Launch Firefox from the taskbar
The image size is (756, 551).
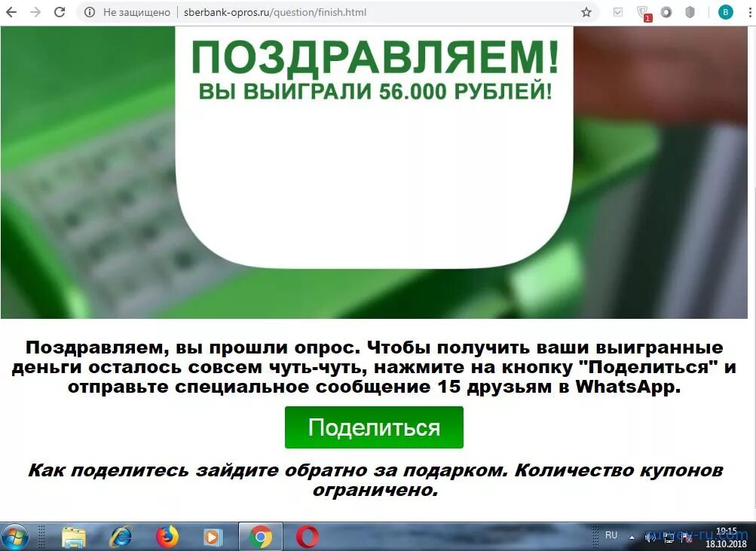(x=167, y=537)
